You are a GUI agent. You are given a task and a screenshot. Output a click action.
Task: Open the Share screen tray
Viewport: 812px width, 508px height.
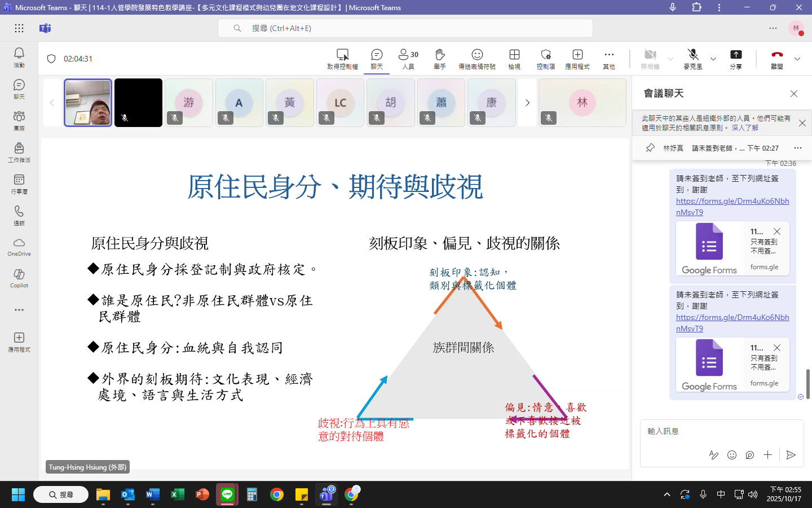(736, 58)
